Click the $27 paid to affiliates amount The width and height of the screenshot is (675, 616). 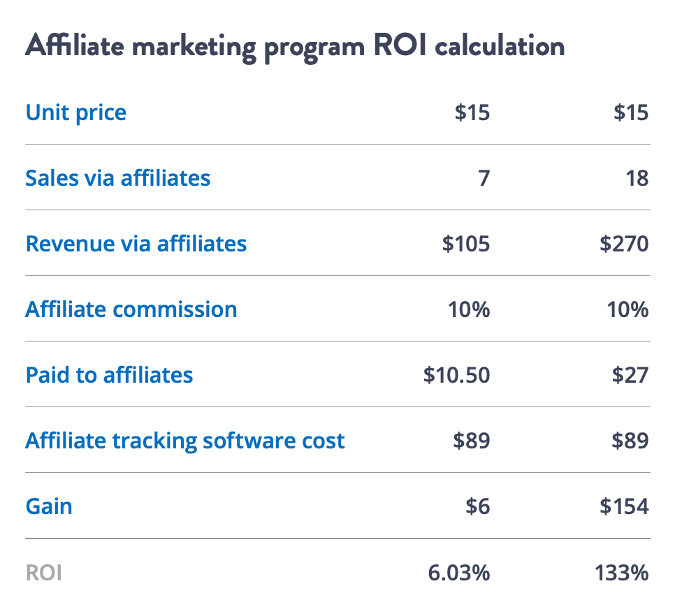tap(630, 375)
